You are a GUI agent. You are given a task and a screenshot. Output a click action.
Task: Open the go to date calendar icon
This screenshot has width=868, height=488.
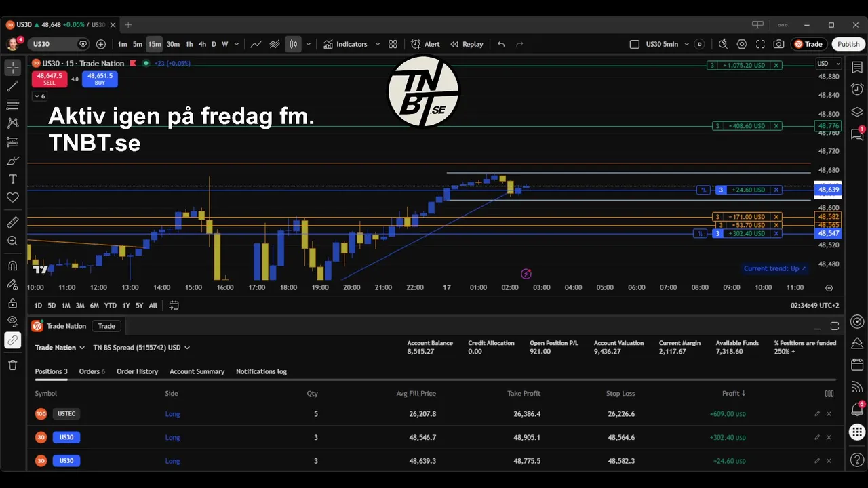tap(174, 305)
